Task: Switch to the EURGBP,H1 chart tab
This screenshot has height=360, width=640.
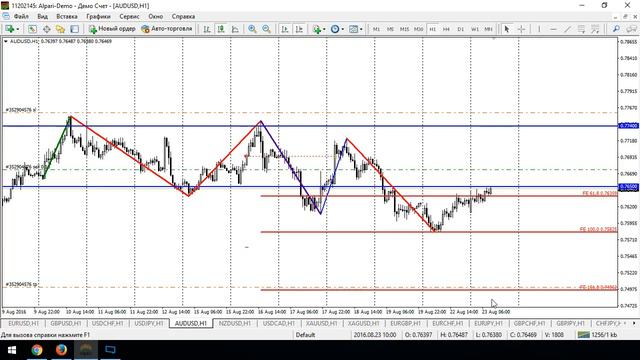Action: point(405,323)
